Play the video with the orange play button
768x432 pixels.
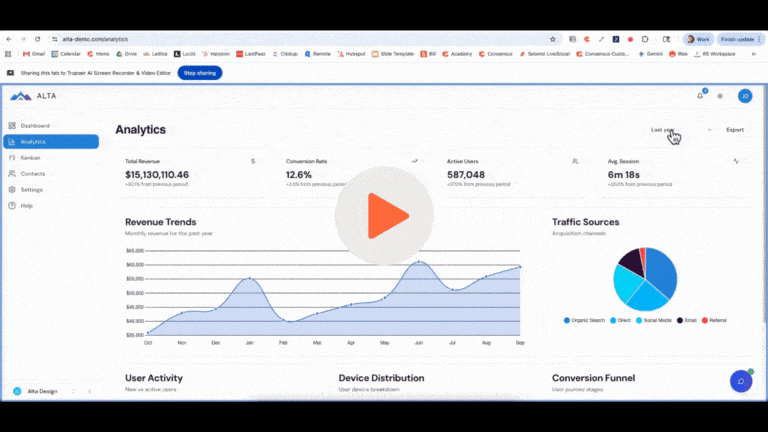click(x=384, y=216)
